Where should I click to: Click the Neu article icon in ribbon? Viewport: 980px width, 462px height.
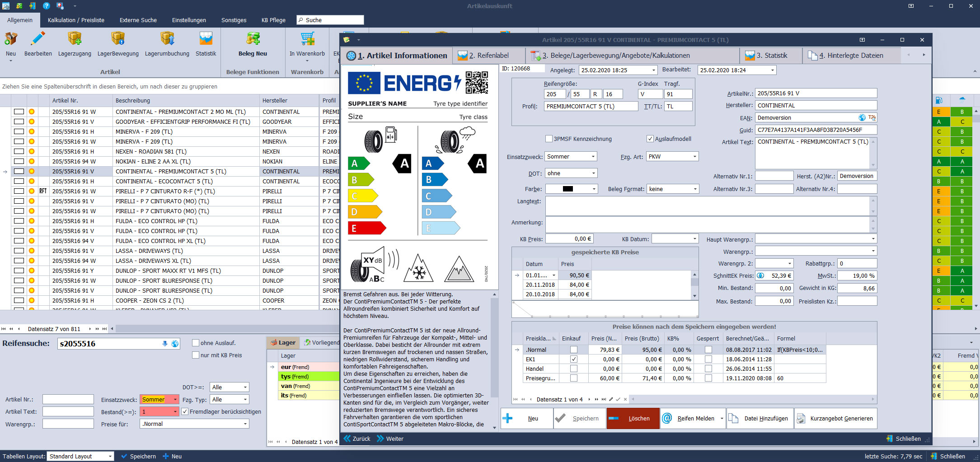pos(11,39)
